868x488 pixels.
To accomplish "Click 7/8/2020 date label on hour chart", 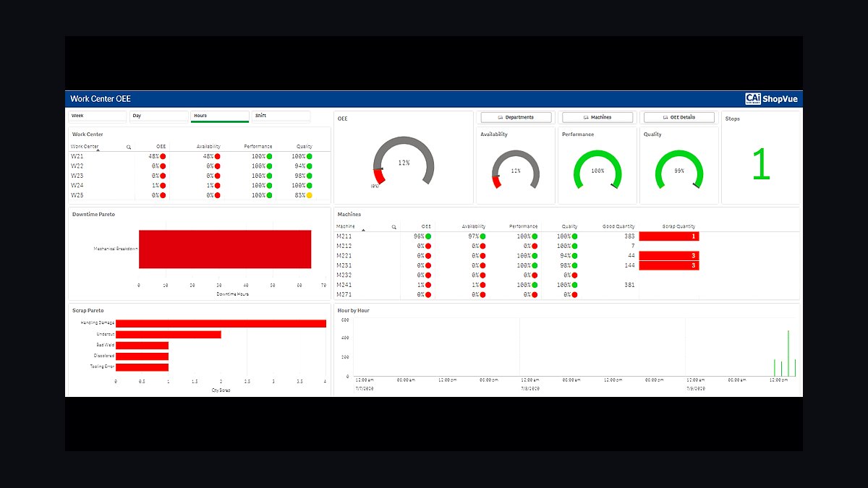I will click(x=532, y=388).
